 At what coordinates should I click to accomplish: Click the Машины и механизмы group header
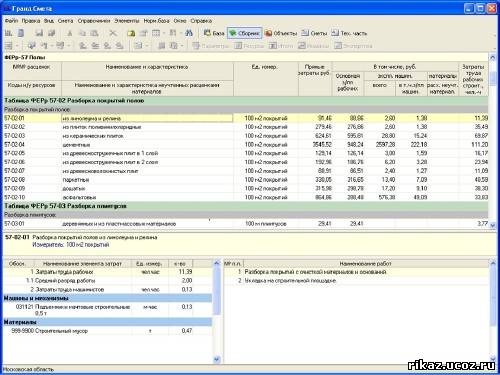107,298
